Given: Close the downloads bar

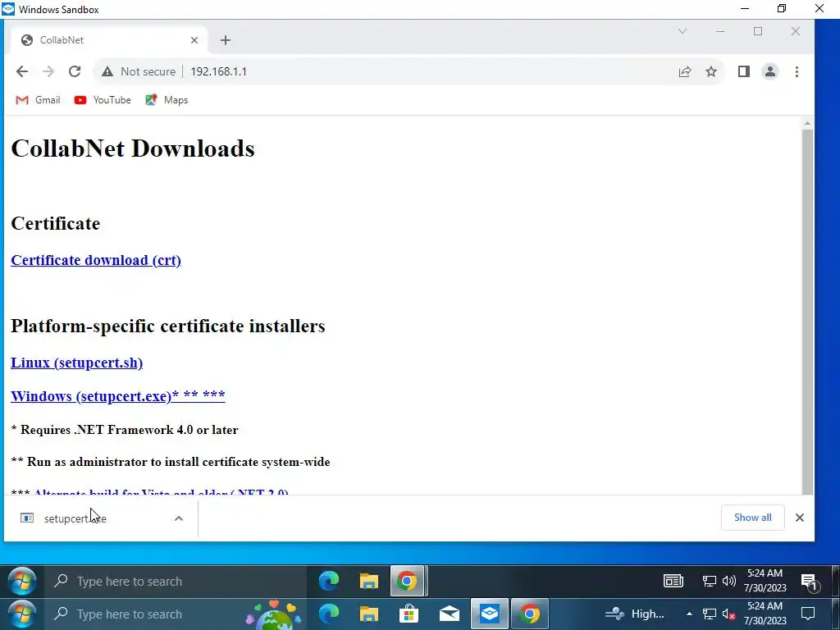Looking at the screenshot, I should coord(800,518).
